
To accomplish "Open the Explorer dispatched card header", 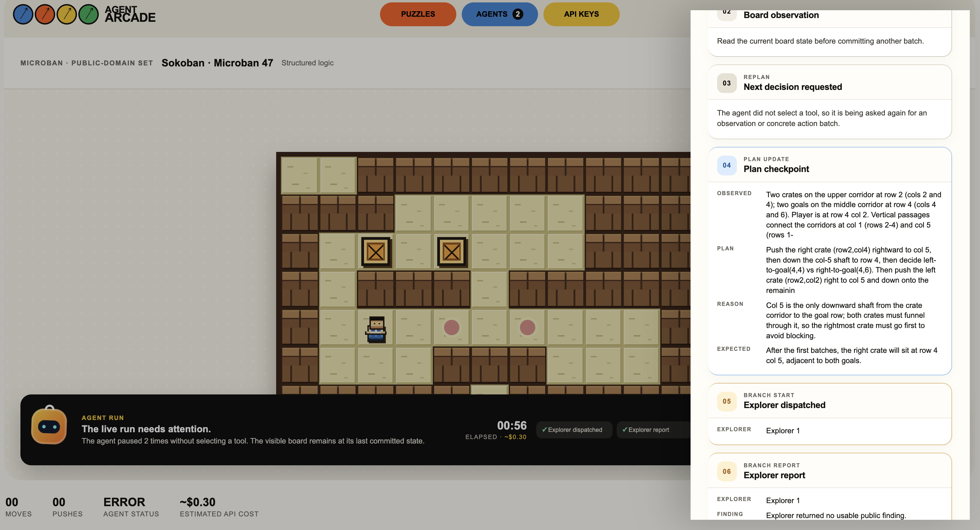I will [x=830, y=401].
